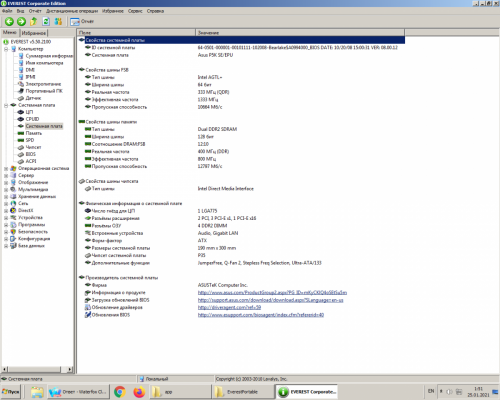Image resolution: width=500 pixels, height=400 pixels.
Task: Select the BIOS tree item
Action: 31,154
